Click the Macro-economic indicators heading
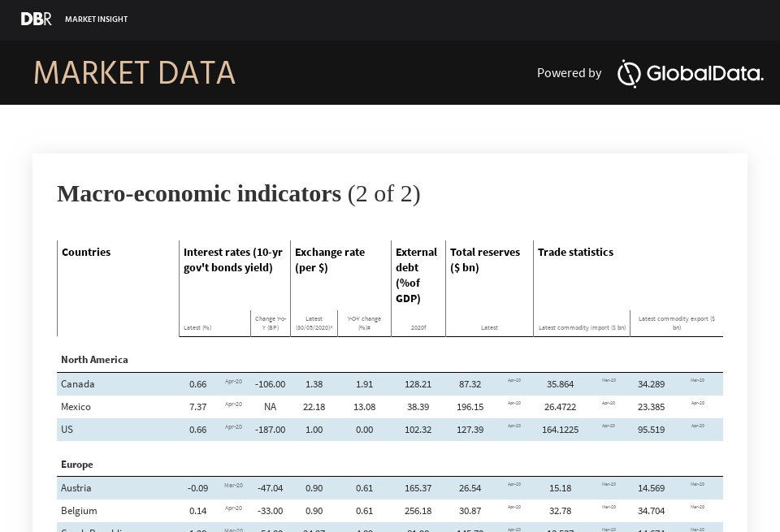The image size is (780, 532). 198,193
